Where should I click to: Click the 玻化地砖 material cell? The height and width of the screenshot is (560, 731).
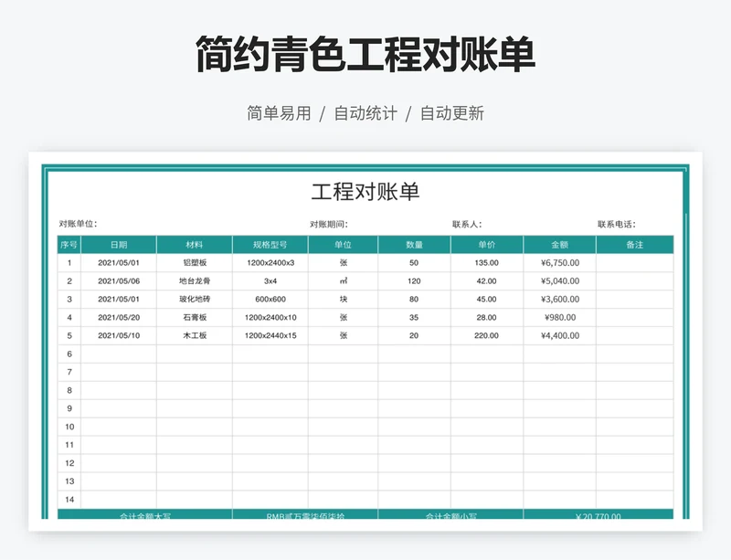click(x=195, y=300)
